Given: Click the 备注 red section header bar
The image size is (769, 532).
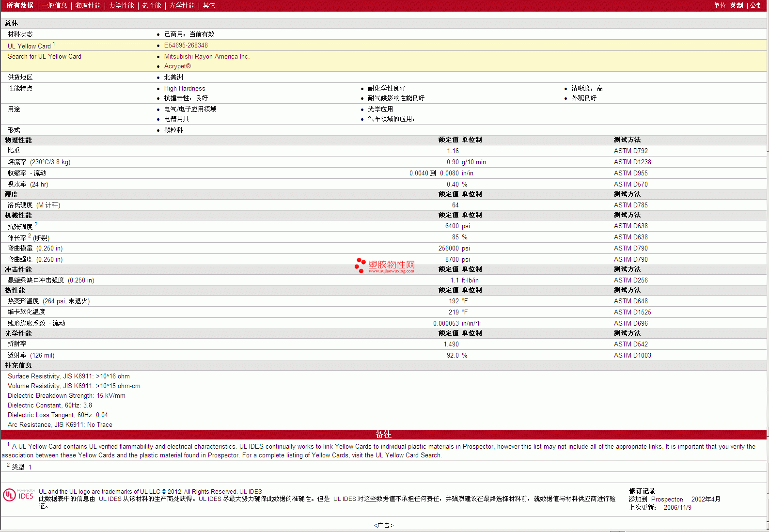Looking at the screenshot, I should (383, 435).
